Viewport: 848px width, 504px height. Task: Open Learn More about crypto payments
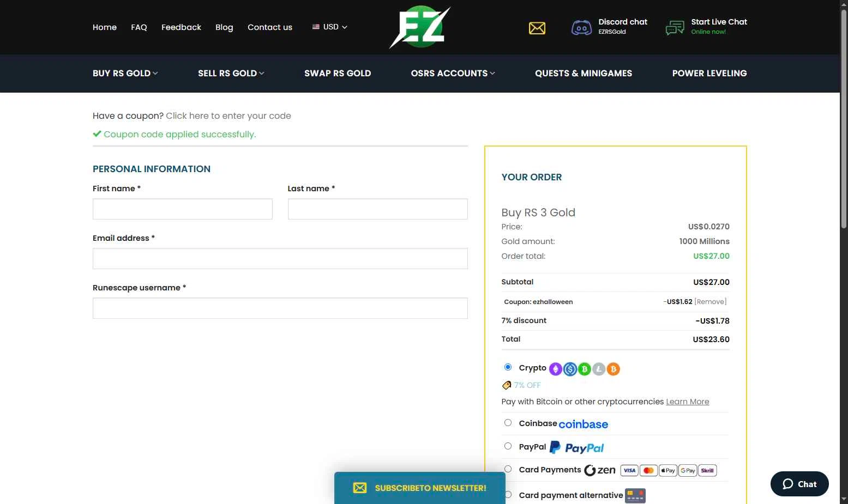[688, 402]
